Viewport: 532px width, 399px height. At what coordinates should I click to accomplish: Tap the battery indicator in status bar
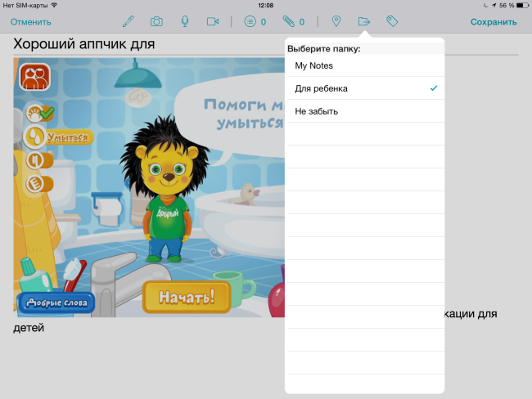tap(522, 6)
